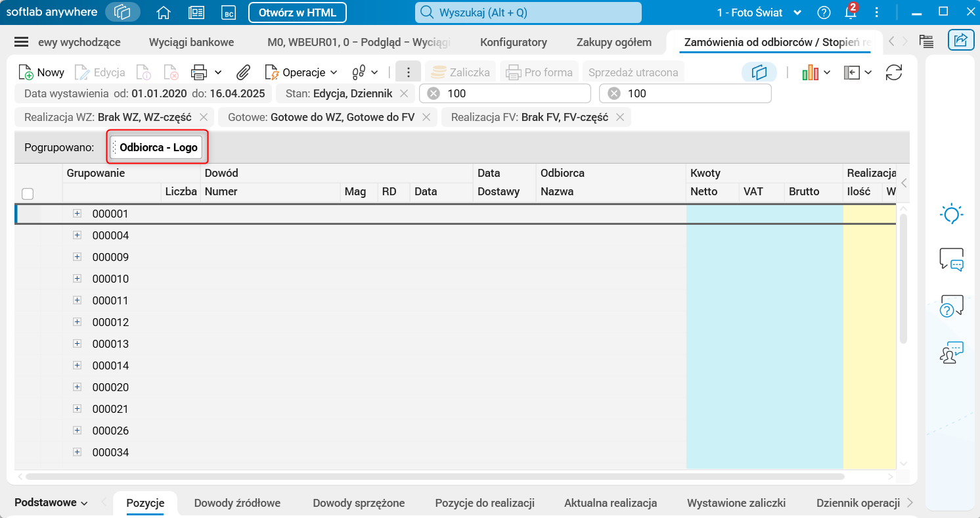Viewport: 980px width, 518px height.
Task: Open the Operacje dropdown
Action: point(301,72)
